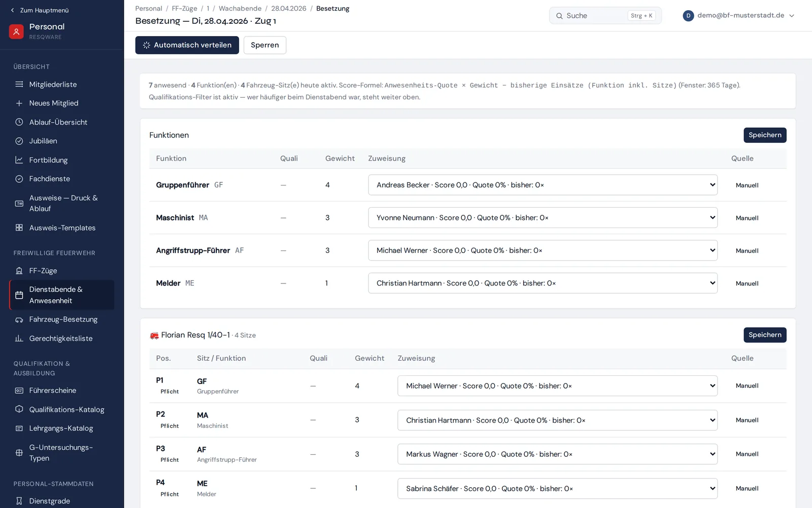Click the FF-Züge building icon
812x508 pixels.
tap(19, 271)
